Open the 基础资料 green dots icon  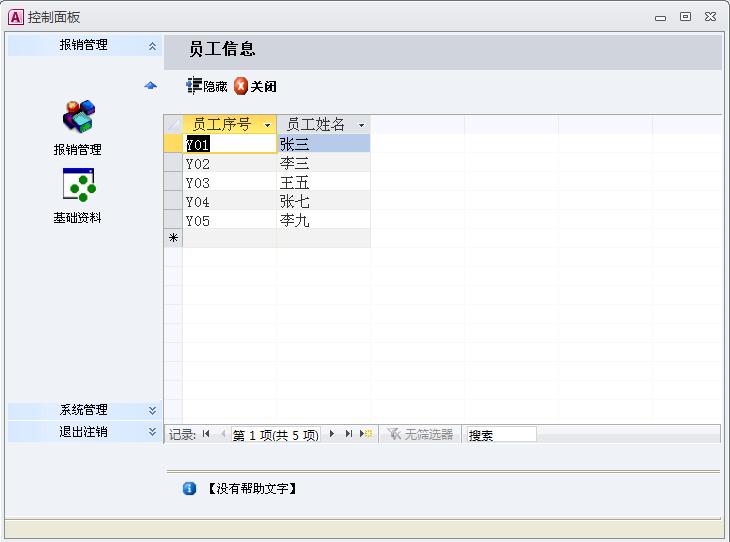pos(79,185)
